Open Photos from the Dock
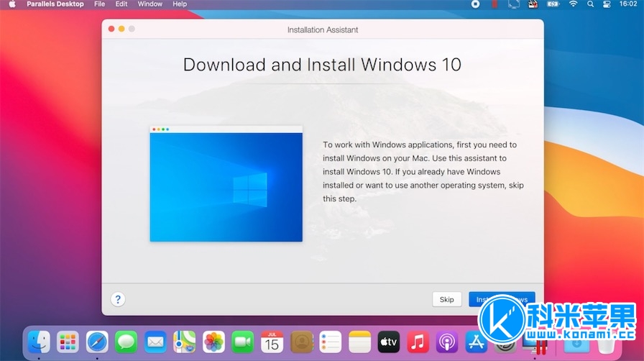Viewport: 644px width, 361px height. pyautogui.click(x=213, y=342)
